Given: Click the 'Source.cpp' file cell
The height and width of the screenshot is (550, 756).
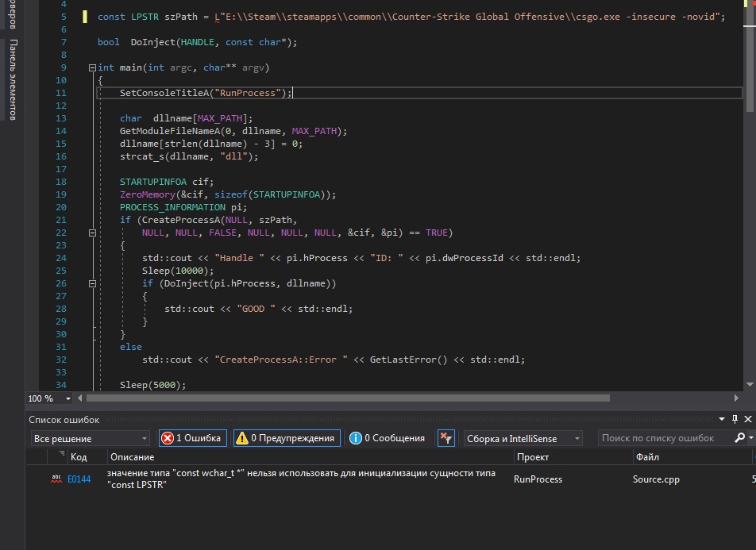Looking at the screenshot, I should point(656,479).
